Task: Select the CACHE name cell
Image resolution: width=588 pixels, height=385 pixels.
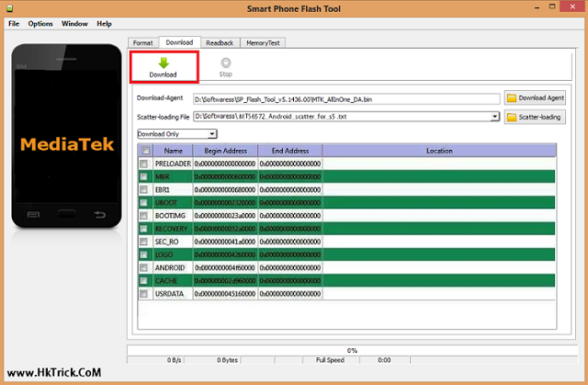Action: coord(173,281)
